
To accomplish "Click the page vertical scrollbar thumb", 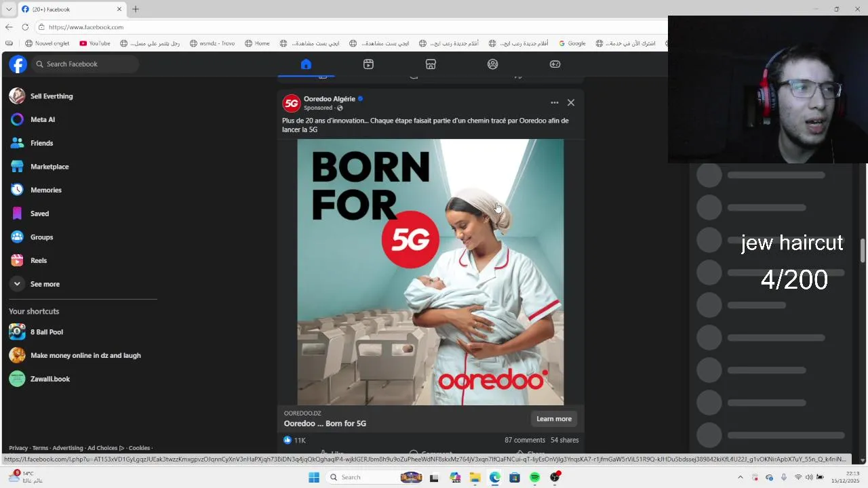I will click(x=863, y=251).
